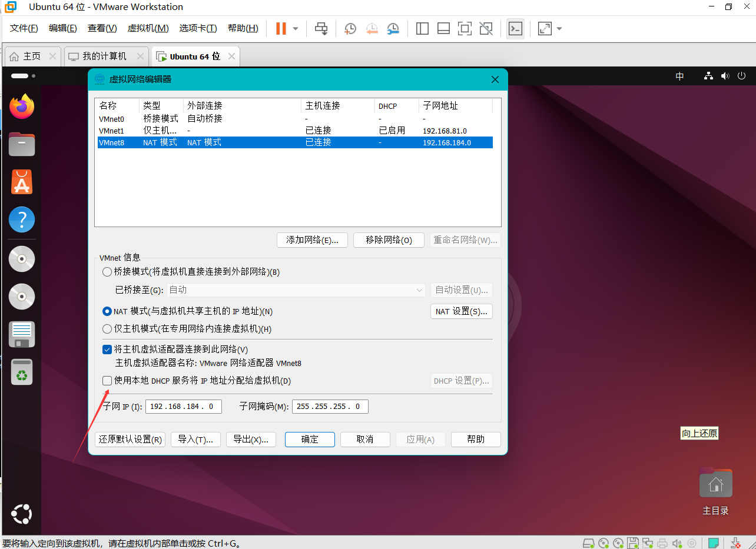
Task: Toggle the library sidebar view icon
Action: [x=422, y=28]
